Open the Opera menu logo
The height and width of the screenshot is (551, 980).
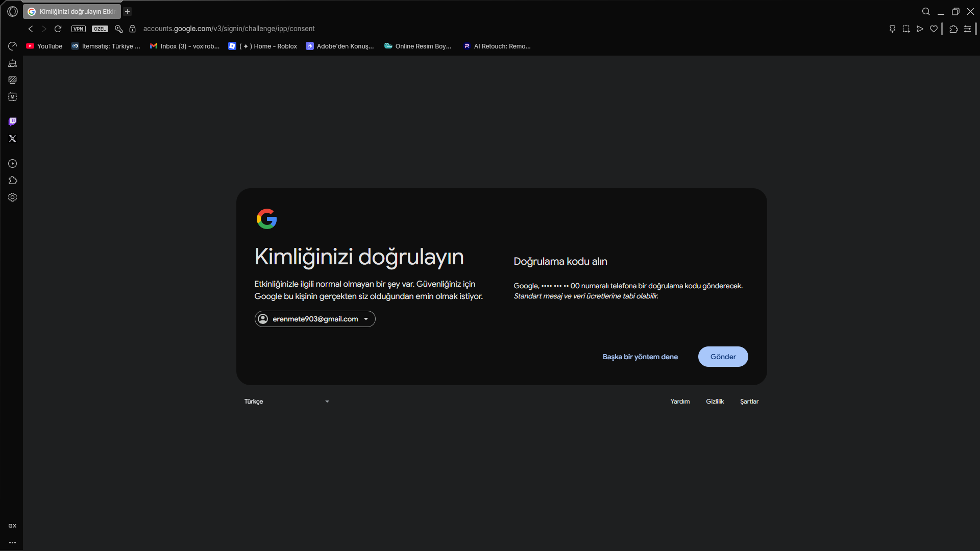point(13,11)
